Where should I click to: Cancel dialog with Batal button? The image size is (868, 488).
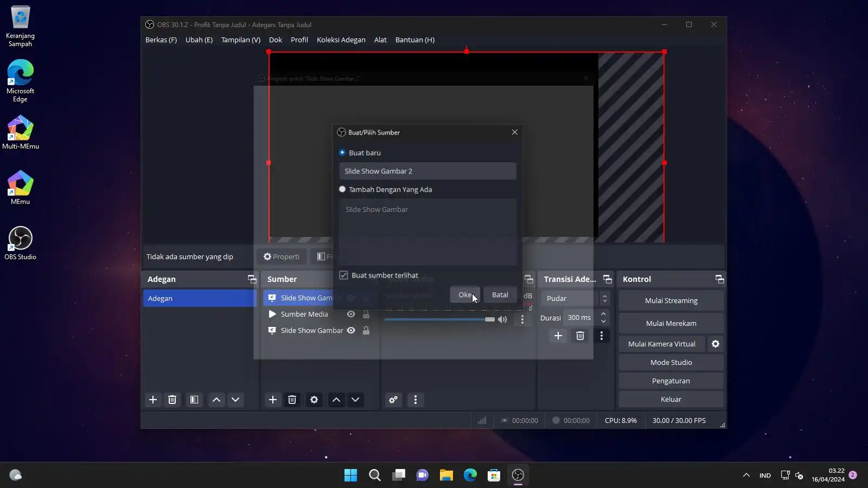(x=500, y=295)
